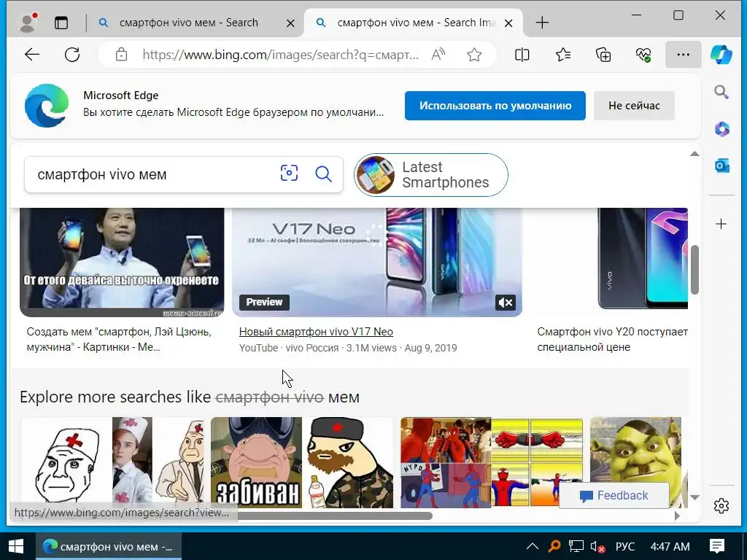Open the tab actions menu icon

[61, 23]
